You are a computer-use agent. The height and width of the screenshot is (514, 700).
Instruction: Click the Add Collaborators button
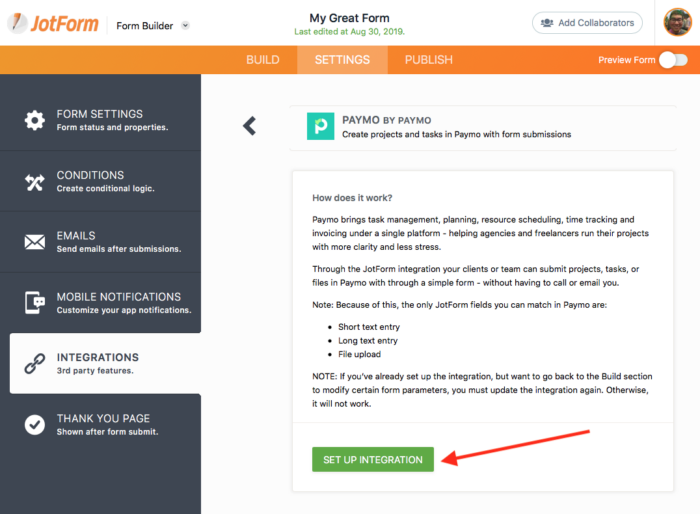click(x=587, y=23)
